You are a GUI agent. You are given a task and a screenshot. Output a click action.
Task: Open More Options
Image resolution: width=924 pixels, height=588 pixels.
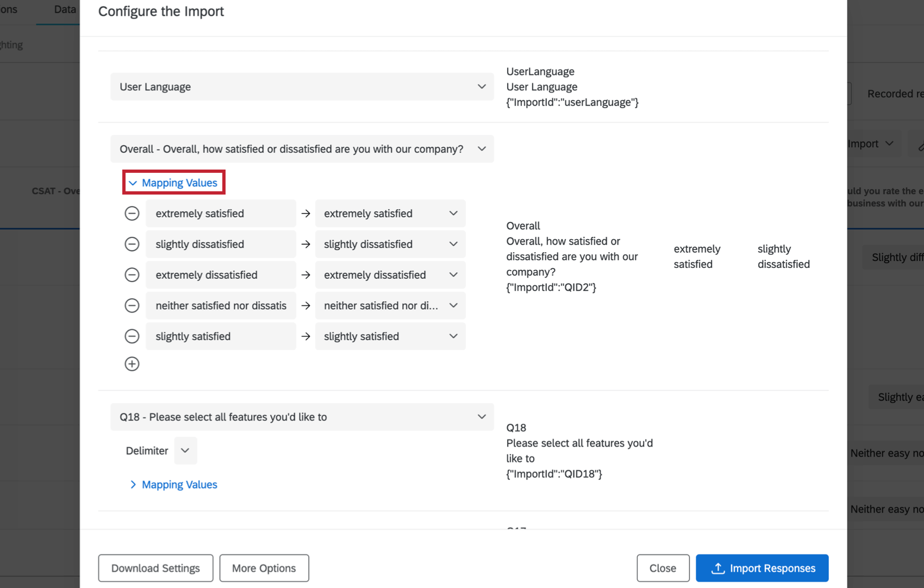point(264,568)
